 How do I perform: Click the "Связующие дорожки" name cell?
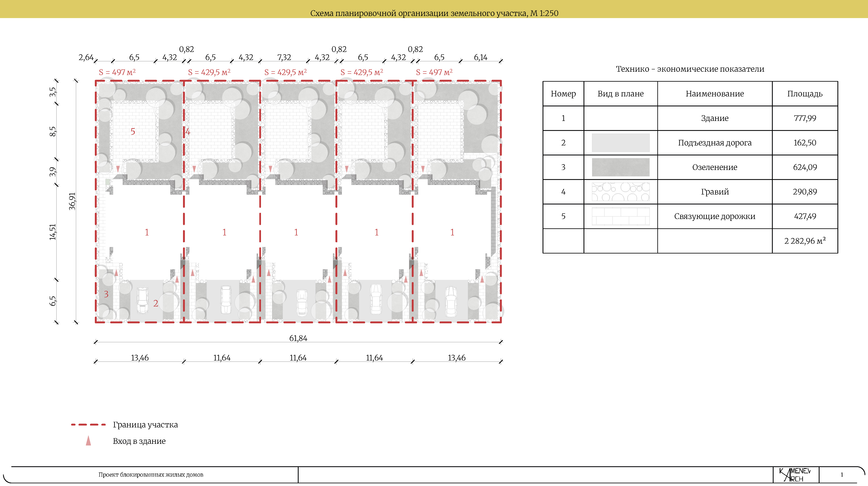click(715, 217)
